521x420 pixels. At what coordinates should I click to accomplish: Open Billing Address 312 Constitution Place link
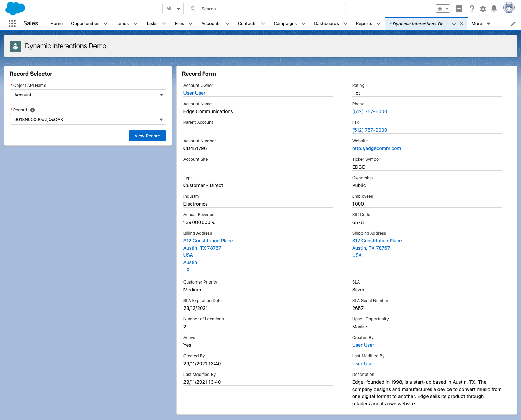click(208, 241)
